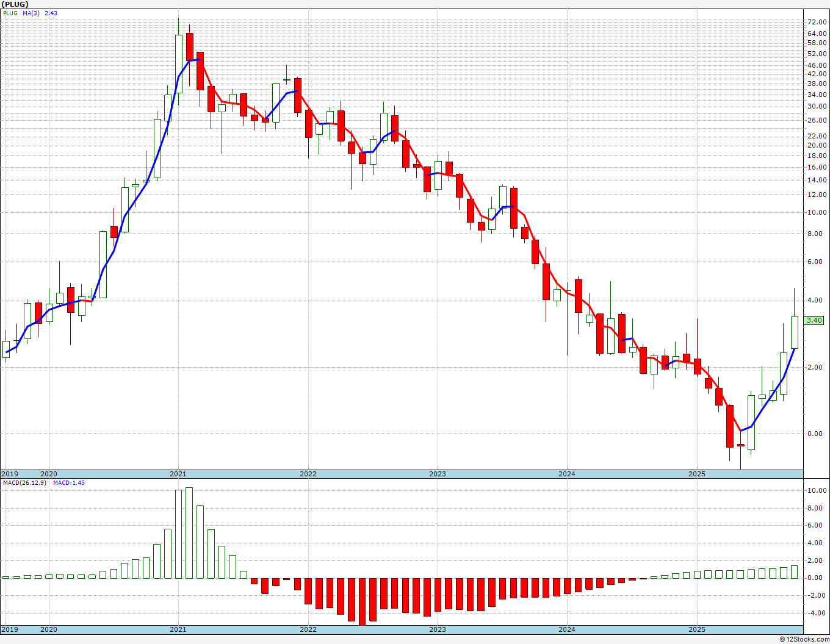This screenshot has width=830, height=644.
Task: Click the 2019 marker on MACD timeline
Action: (9, 629)
